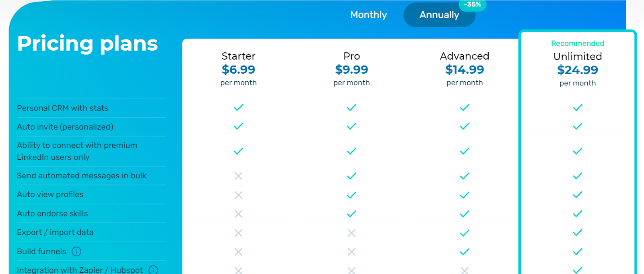
Task: Click the Unlimited plan $24.99 price
Action: (x=578, y=70)
